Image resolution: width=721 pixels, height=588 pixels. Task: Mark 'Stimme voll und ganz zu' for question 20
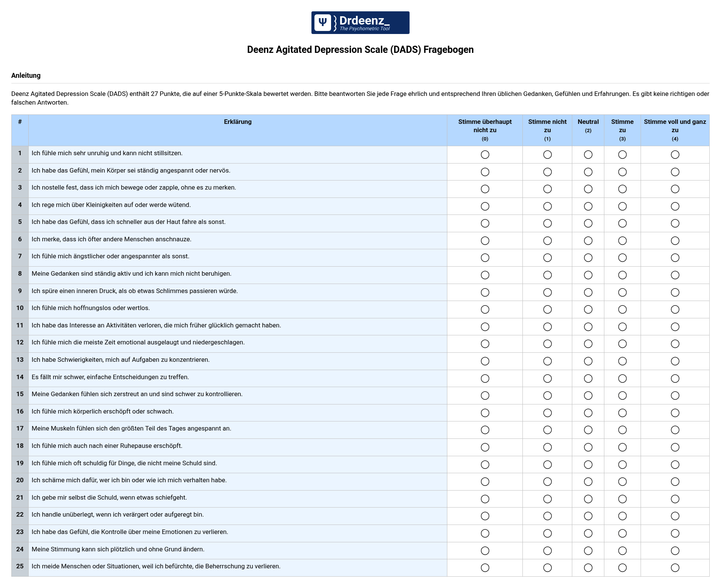(x=675, y=482)
